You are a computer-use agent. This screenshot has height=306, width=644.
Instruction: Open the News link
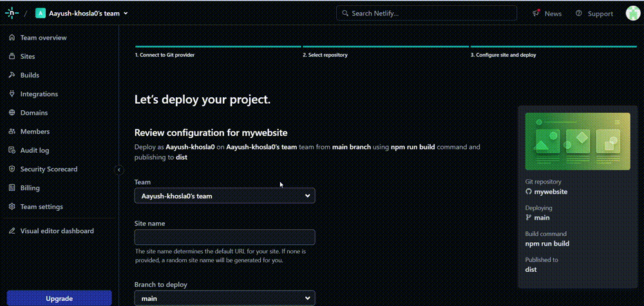553,14
